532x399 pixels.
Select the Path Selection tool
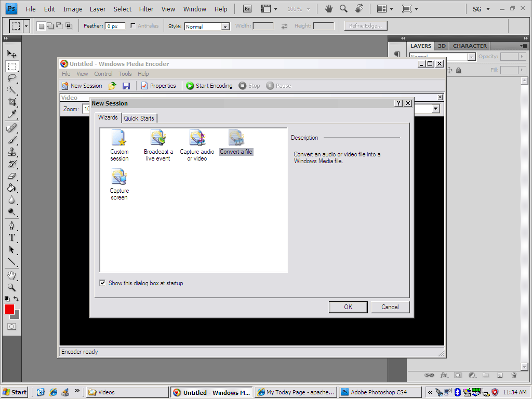coord(12,249)
